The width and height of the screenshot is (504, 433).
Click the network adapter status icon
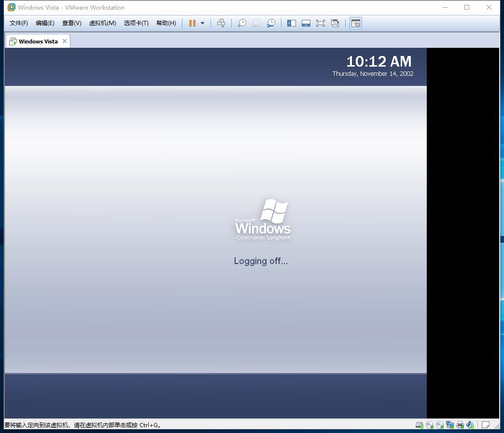(x=450, y=425)
